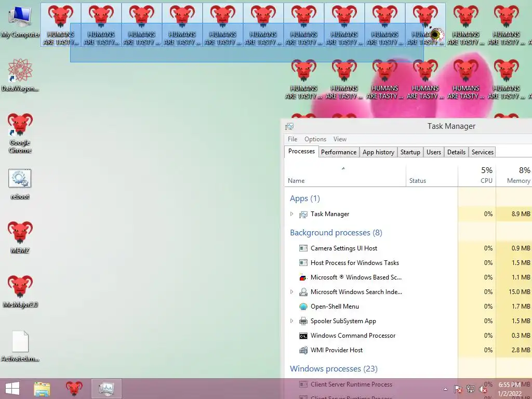
Task: Open File Explorer from the taskbar
Action: click(42, 389)
